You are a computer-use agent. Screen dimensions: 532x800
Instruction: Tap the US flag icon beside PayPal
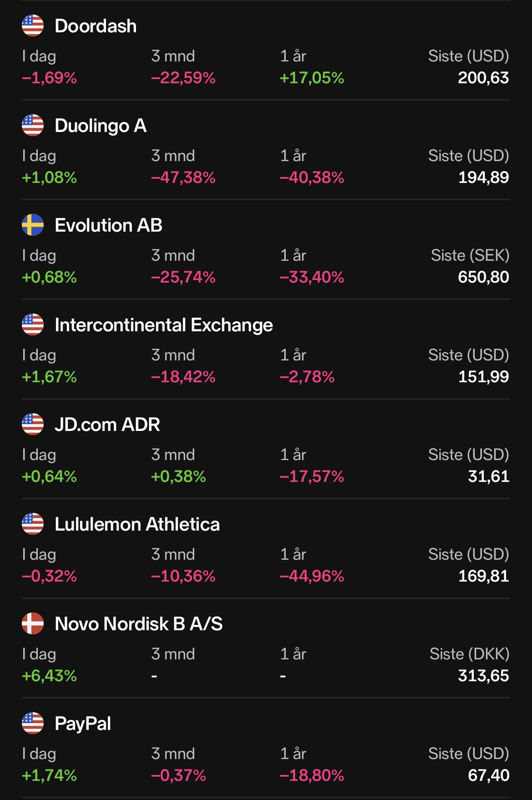click(33, 723)
